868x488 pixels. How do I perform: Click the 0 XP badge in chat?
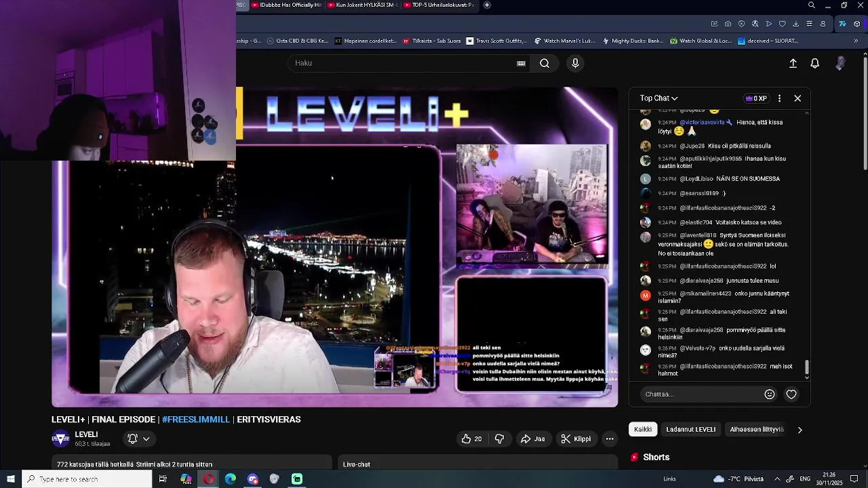tap(755, 98)
